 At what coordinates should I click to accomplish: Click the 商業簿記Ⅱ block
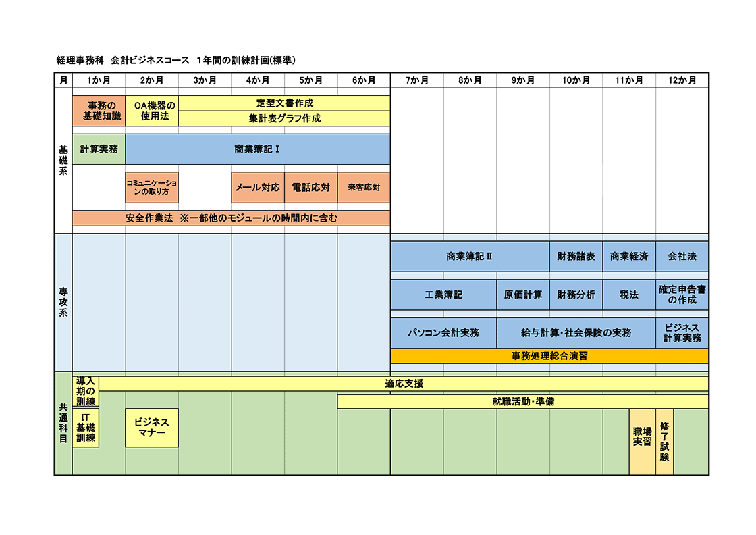470,256
